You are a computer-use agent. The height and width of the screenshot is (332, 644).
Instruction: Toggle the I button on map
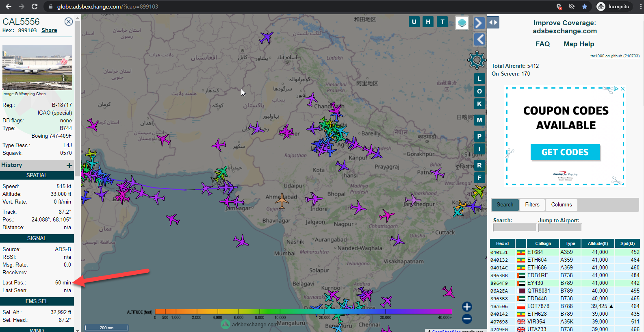[479, 149]
